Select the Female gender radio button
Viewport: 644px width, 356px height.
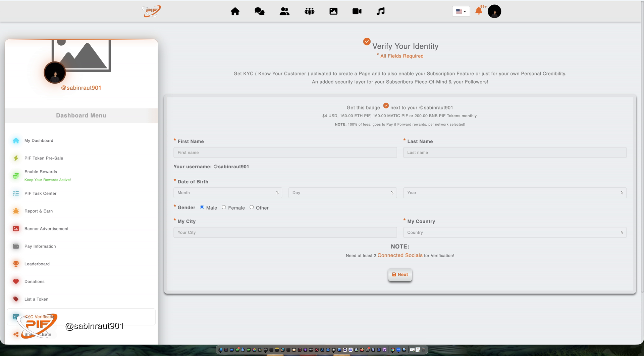click(x=224, y=207)
